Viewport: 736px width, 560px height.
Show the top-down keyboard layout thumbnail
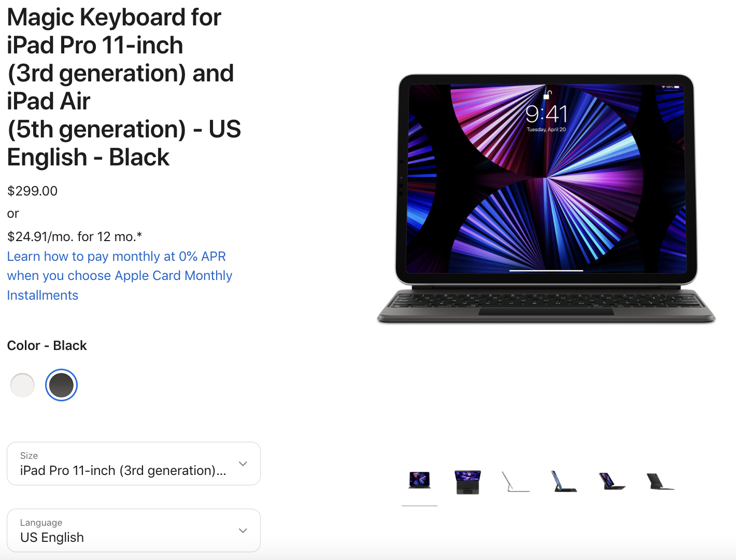[x=468, y=482]
